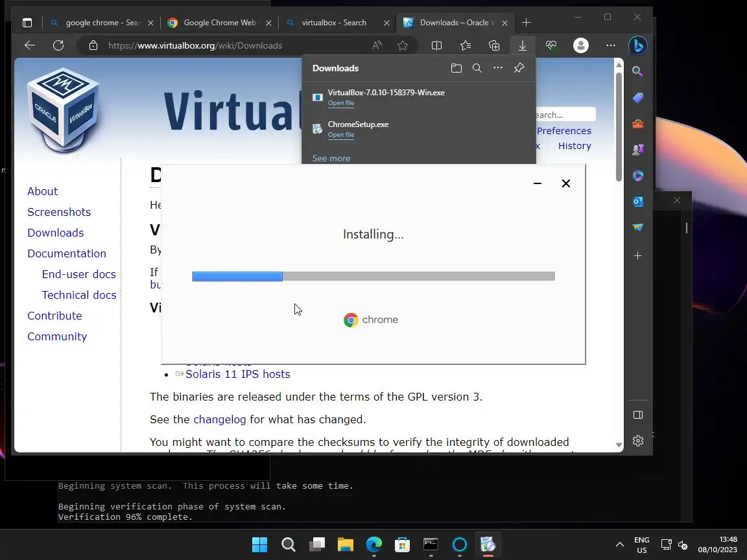
Task: Open the sidebar Games chess icon
Action: coord(638,149)
